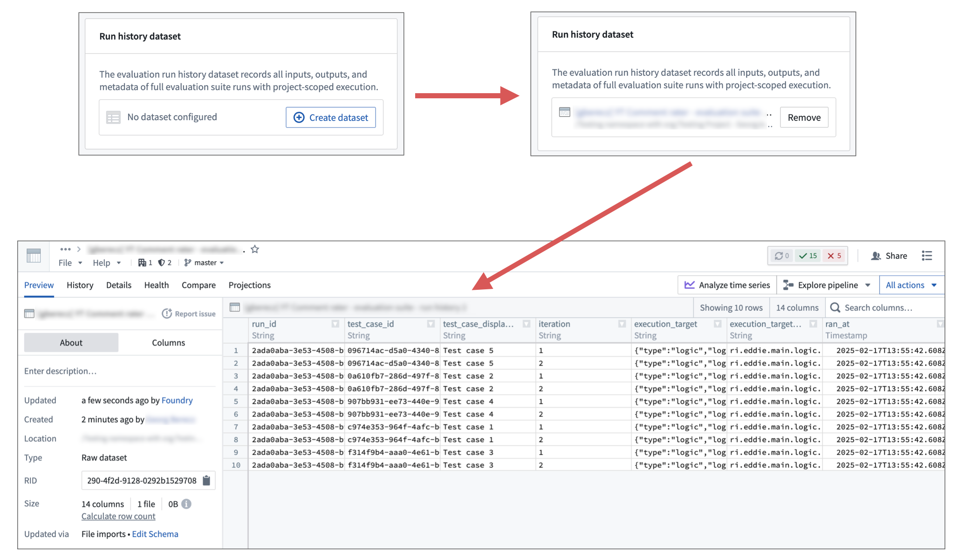The width and height of the screenshot is (958, 560).
Task: Toggle the About tab in left panel
Action: tap(71, 342)
